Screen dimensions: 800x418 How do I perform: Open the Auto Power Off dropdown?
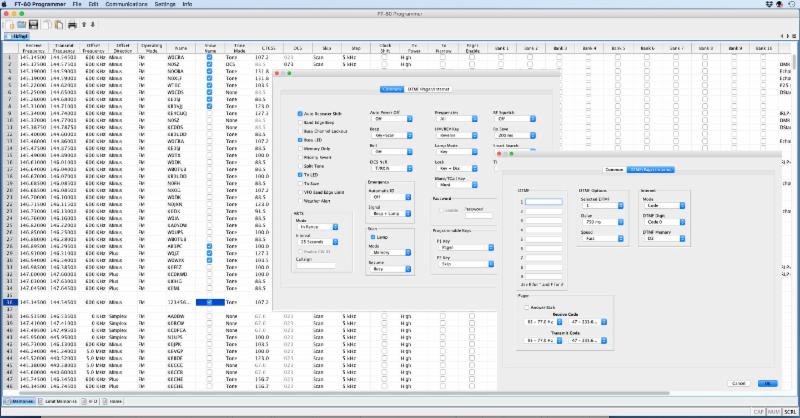click(390, 119)
